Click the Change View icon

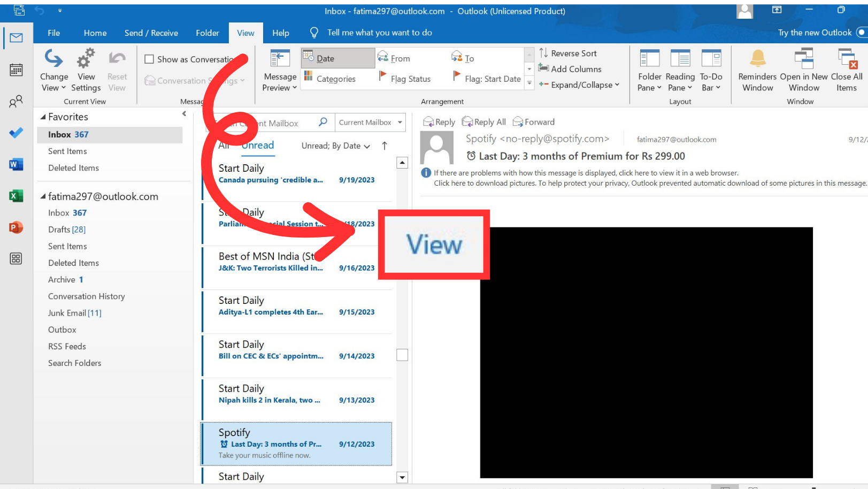(53, 59)
